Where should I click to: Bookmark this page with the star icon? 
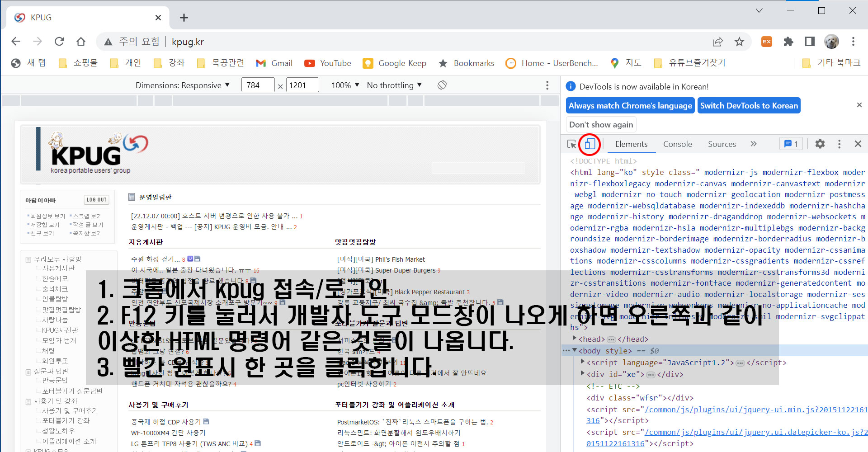(x=739, y=42)
